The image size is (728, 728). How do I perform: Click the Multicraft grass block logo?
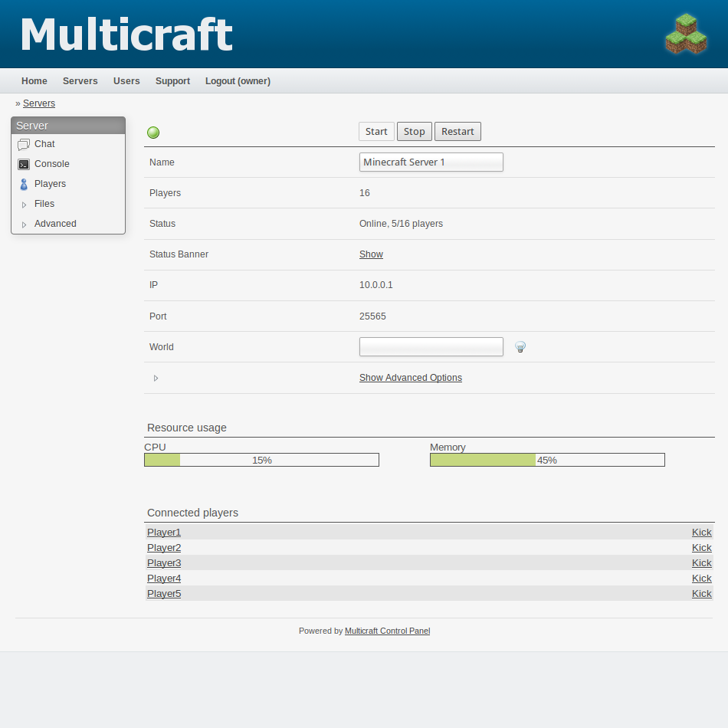click(686, 34)
